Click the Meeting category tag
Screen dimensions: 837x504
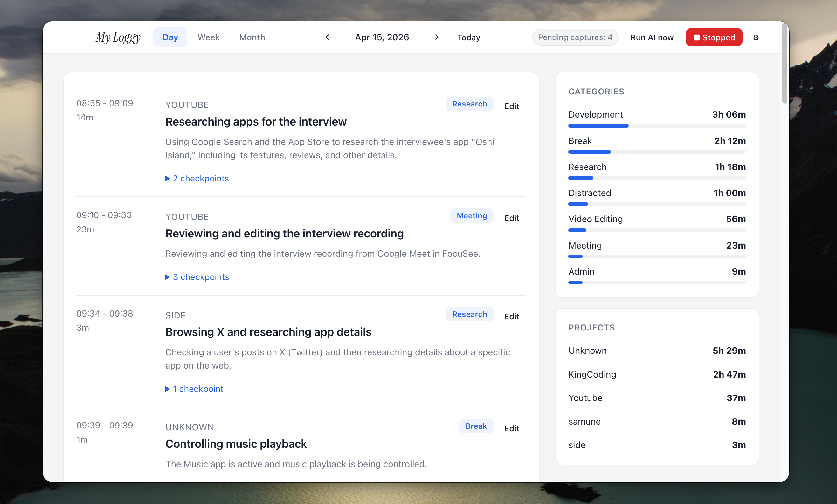tap(472, 215)
